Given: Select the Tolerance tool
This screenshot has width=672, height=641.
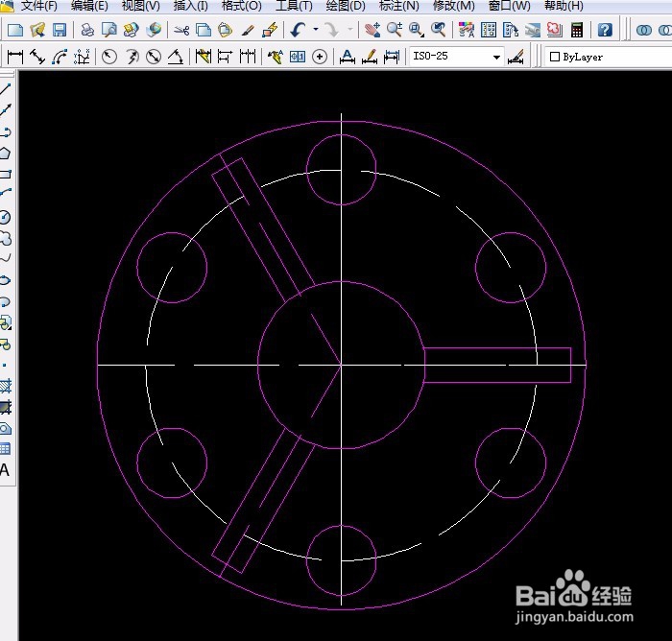Looking at the screenshot, I should click(x=298, y=57).
